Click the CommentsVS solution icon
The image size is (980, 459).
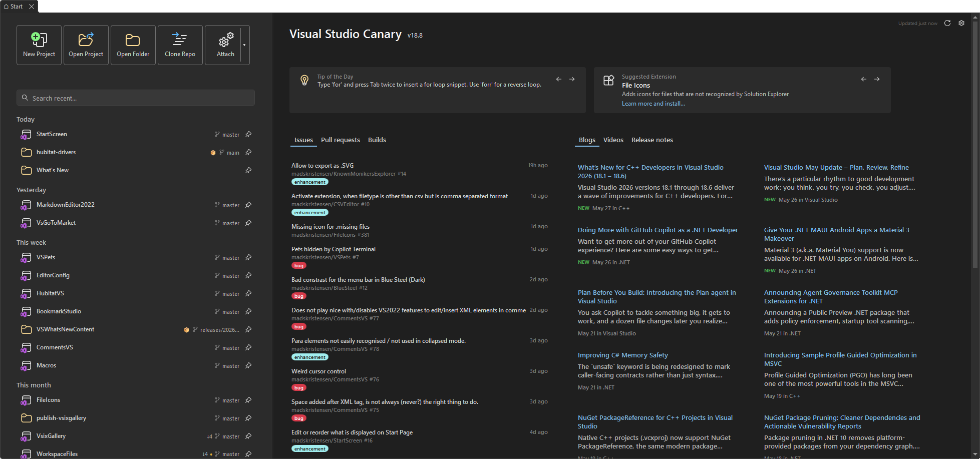click(26, 348)
